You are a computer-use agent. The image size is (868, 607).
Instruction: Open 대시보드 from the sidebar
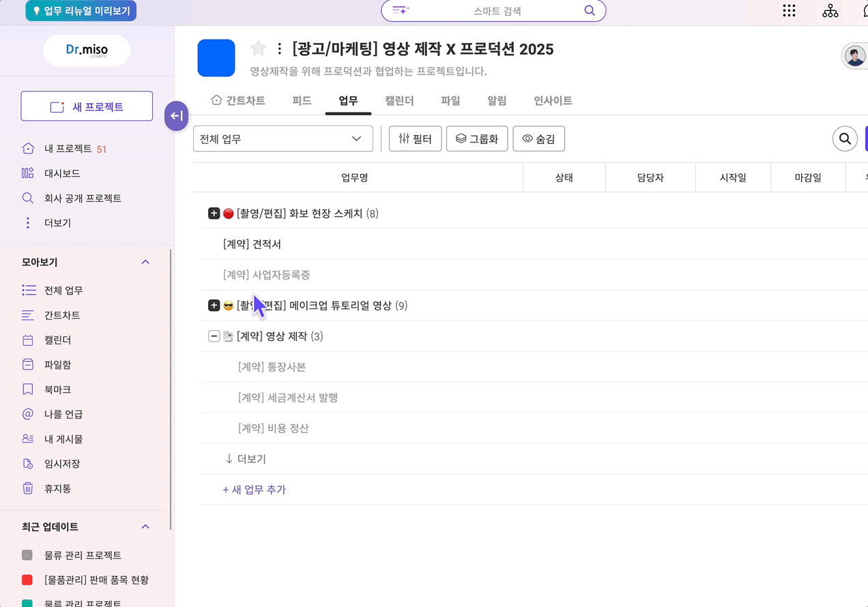[x=61, y=173]
